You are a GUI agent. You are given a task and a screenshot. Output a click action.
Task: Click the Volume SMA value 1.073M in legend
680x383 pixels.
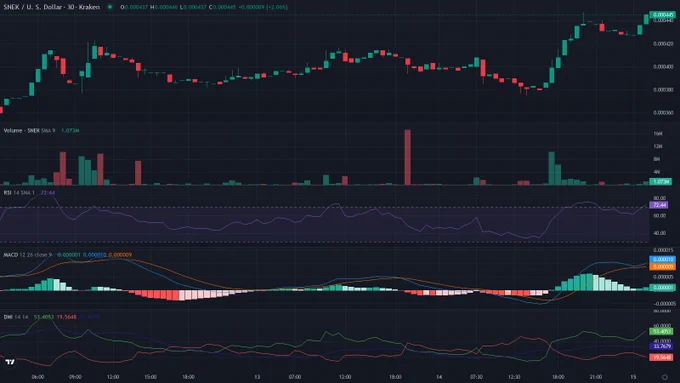point(70,130)
